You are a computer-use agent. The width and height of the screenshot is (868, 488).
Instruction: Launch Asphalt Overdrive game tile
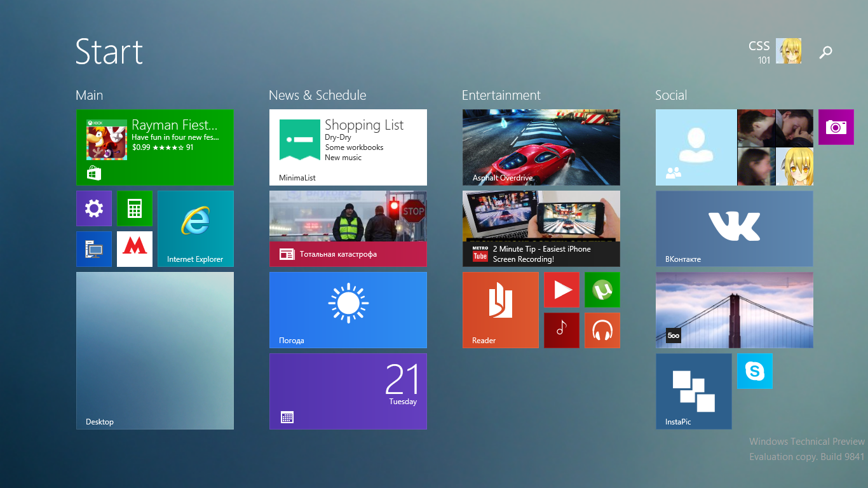541,147
